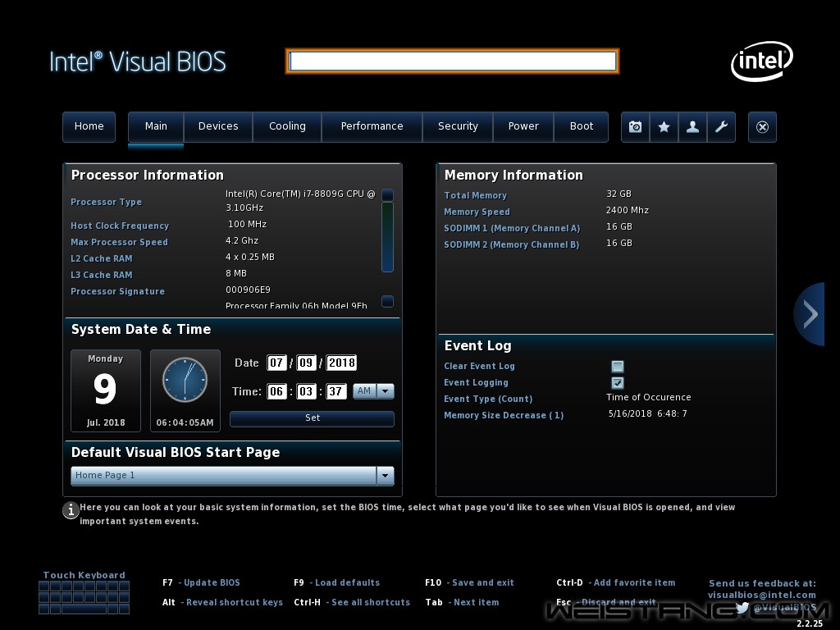Click Ctrl-D Add favorite item shortcut
The image size is (840, 630).
[615, 583]
